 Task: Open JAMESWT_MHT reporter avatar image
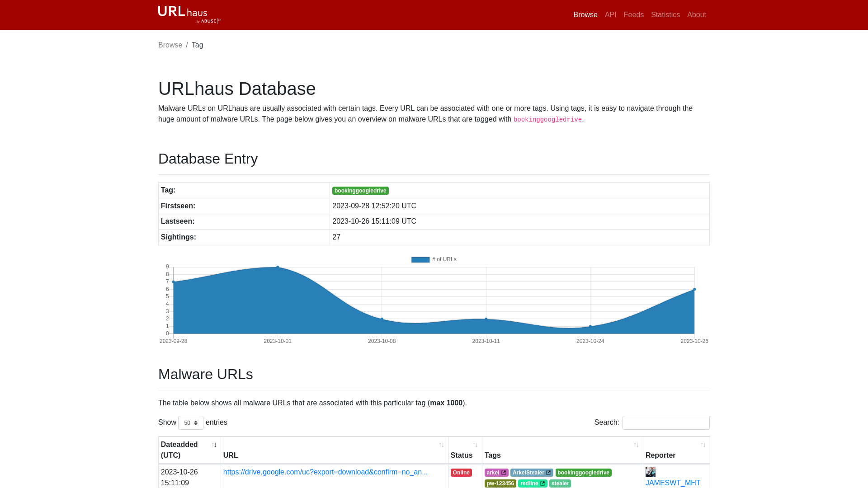click(x=651, y=472)
